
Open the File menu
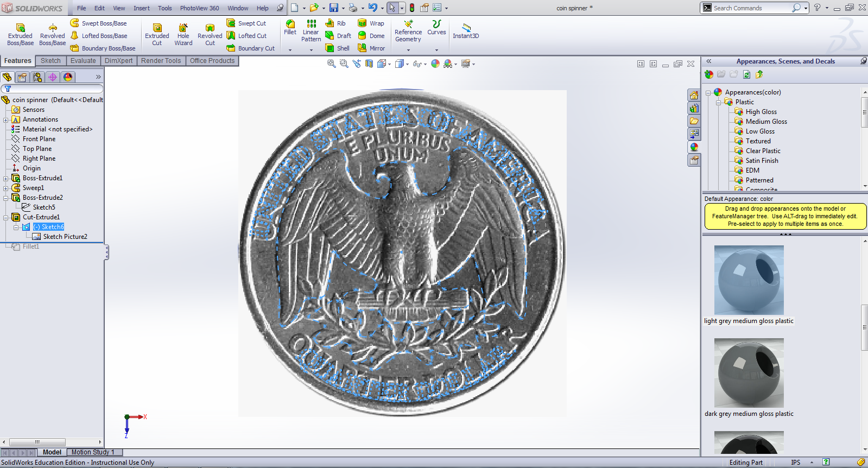81,8
